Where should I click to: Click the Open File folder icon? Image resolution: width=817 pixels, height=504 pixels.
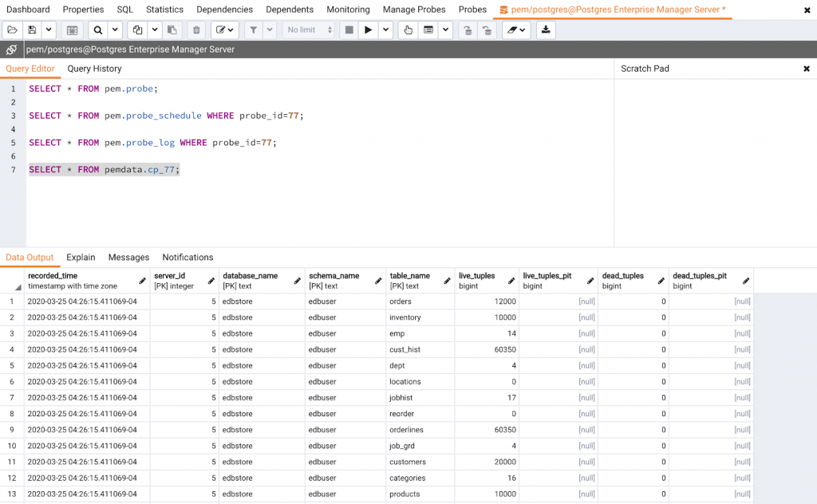(12, 30)
